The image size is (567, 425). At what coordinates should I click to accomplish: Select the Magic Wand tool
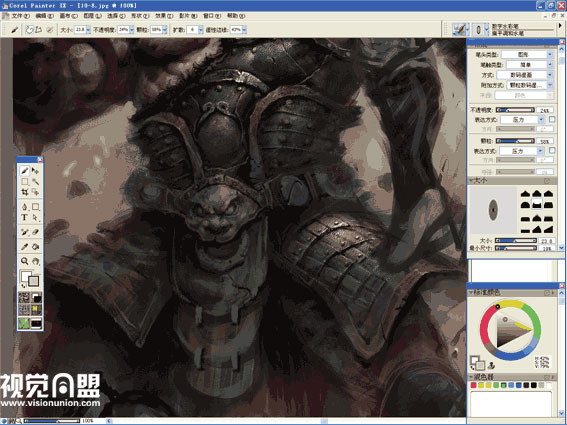point(35,181)
